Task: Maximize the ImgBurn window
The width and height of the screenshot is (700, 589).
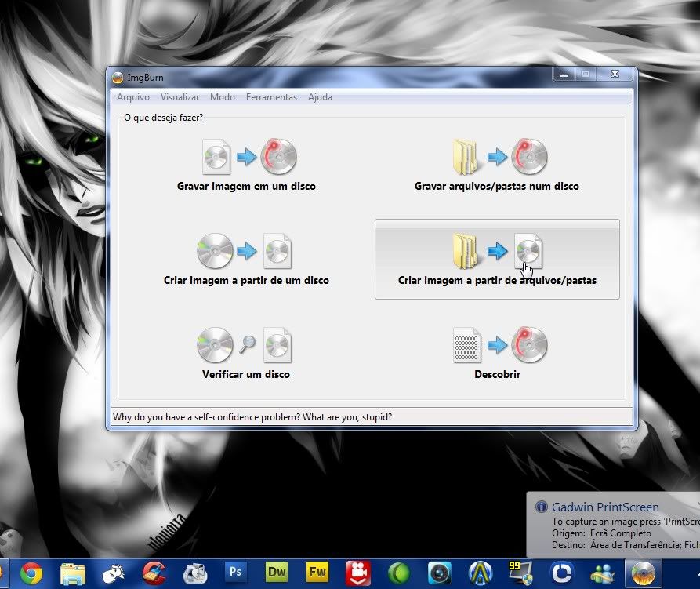Action: point(585,75)
